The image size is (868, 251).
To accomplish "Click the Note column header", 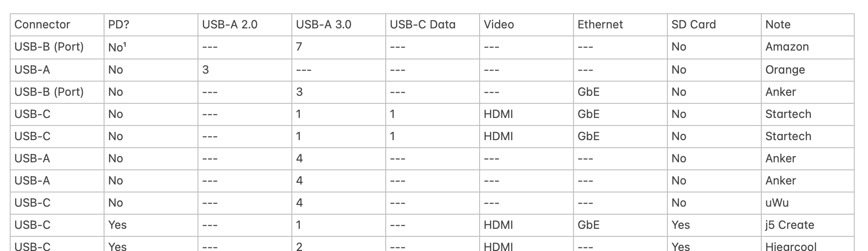I will pos(778,24).
